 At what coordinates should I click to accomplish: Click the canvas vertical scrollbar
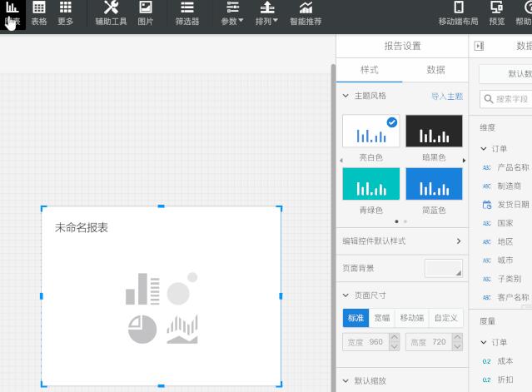pos(333,227)
